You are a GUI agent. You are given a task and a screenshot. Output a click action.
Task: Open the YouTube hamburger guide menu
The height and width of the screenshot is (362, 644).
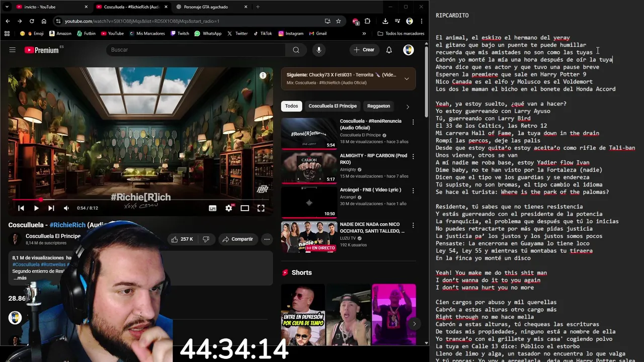click(13, 50)
